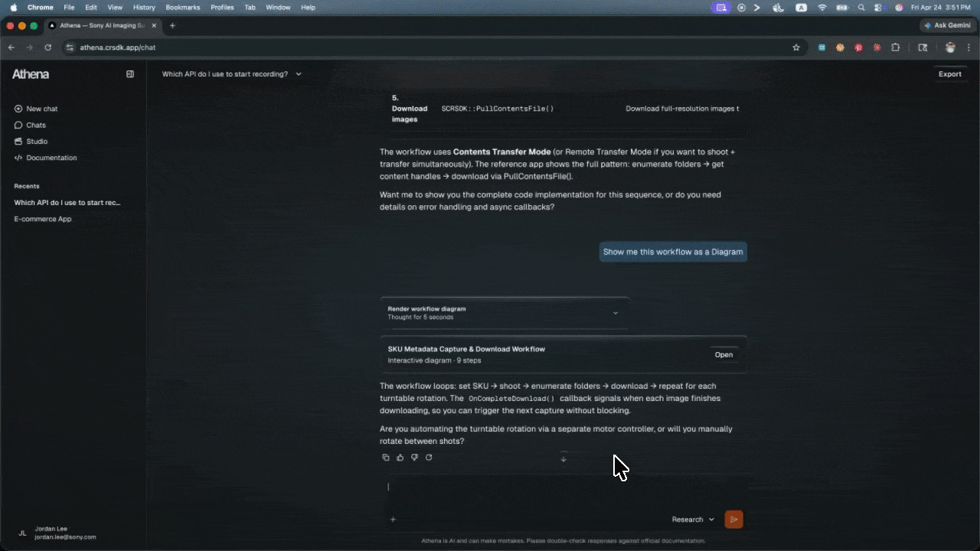
Task: Regenerate the response with the retry icon
Action: click(429, 458)
